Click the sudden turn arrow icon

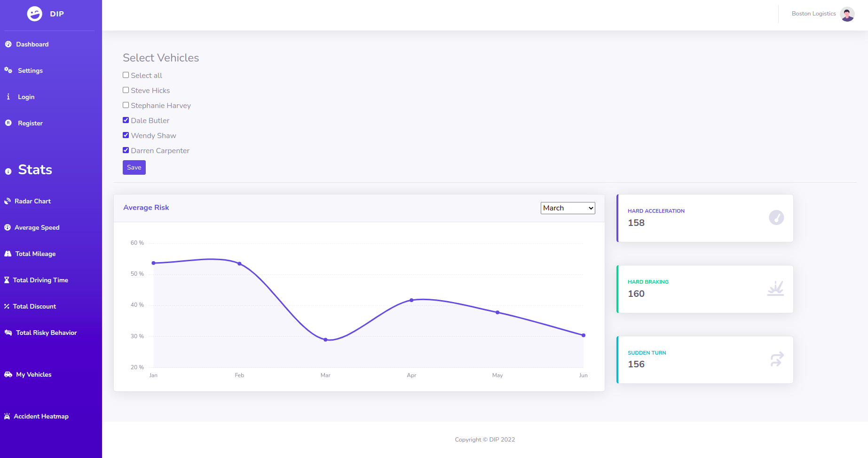point(776,359)
